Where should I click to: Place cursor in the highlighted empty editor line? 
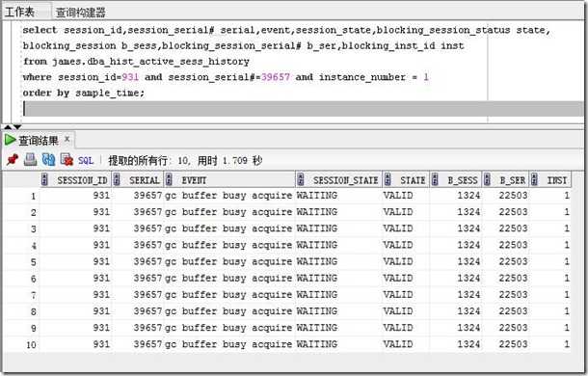click(x=303, y=108)
